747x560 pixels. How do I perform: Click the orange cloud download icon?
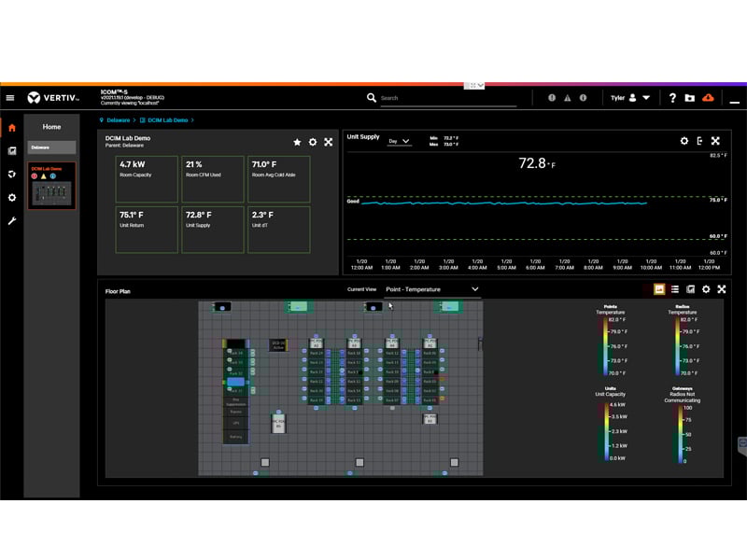[x=709, y=97]
